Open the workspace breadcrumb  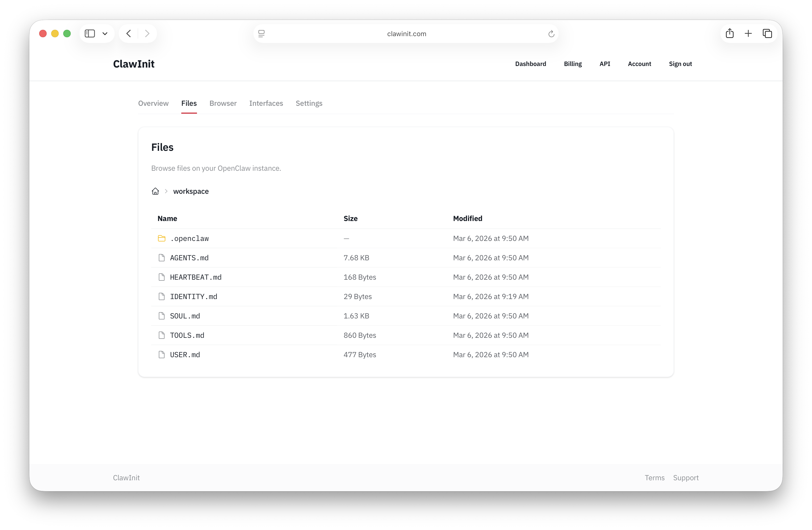(x=191, y=191)
